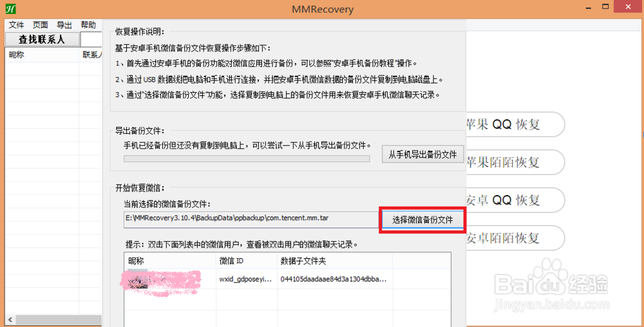
Task: Click 苹果 QQ 恢复 button
Action: [515, 124]
